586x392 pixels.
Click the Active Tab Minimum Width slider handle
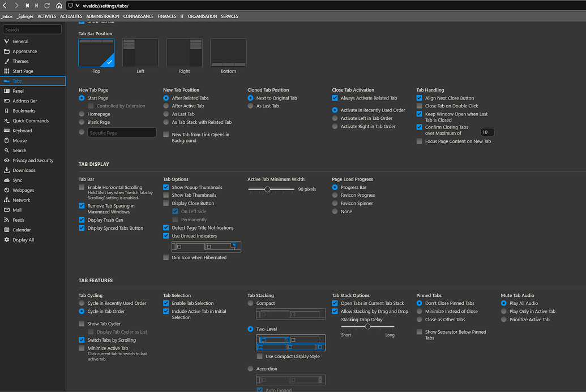pyautogui.click(x=267, y=189)
